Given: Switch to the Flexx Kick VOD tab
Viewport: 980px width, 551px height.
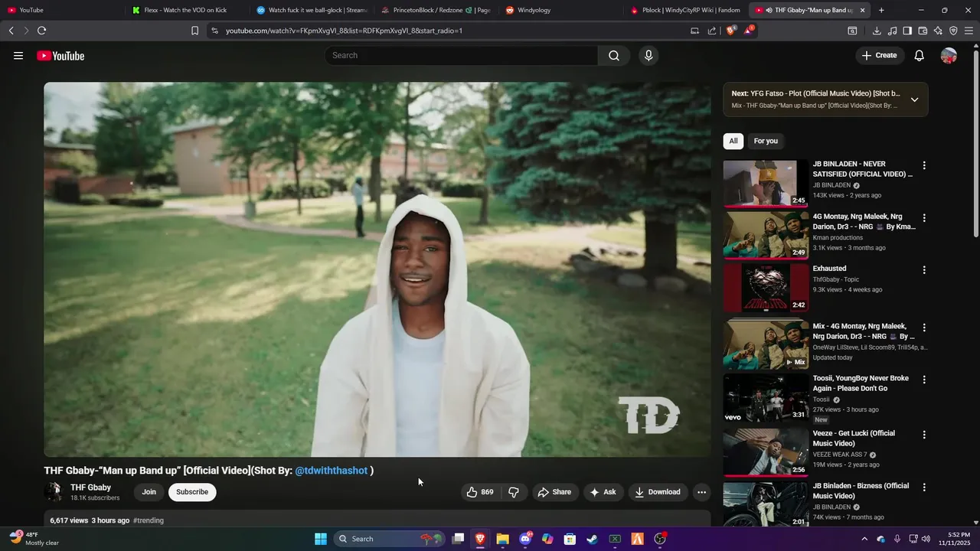Looking at the screenshot, I should tap(186, 10).
